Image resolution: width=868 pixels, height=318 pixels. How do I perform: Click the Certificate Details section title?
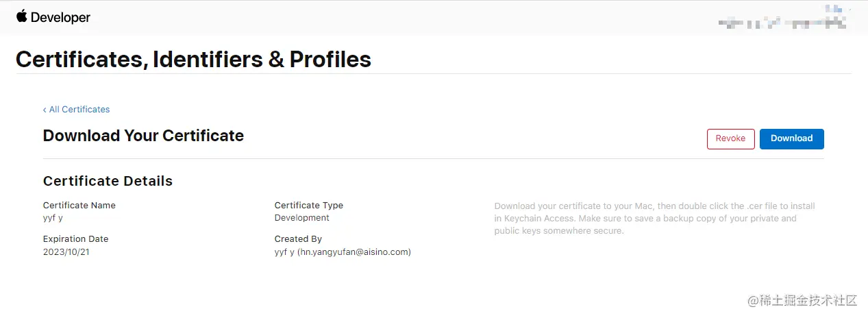pos(108,181)
